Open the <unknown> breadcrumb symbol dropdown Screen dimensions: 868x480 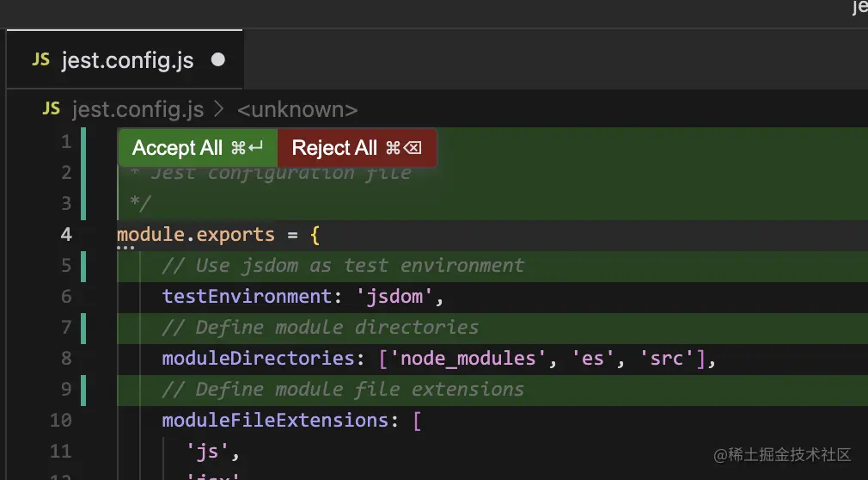click(296, 109)
